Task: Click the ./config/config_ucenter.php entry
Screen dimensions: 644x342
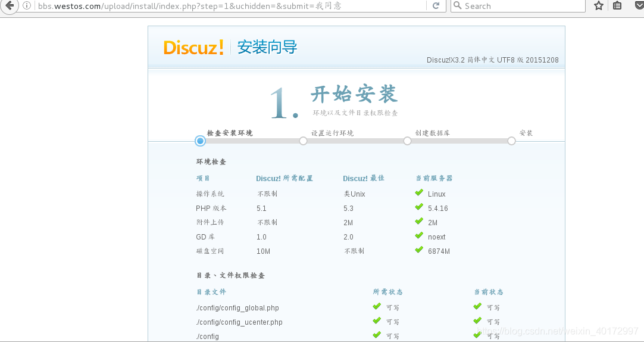Action: pos(239,322)
